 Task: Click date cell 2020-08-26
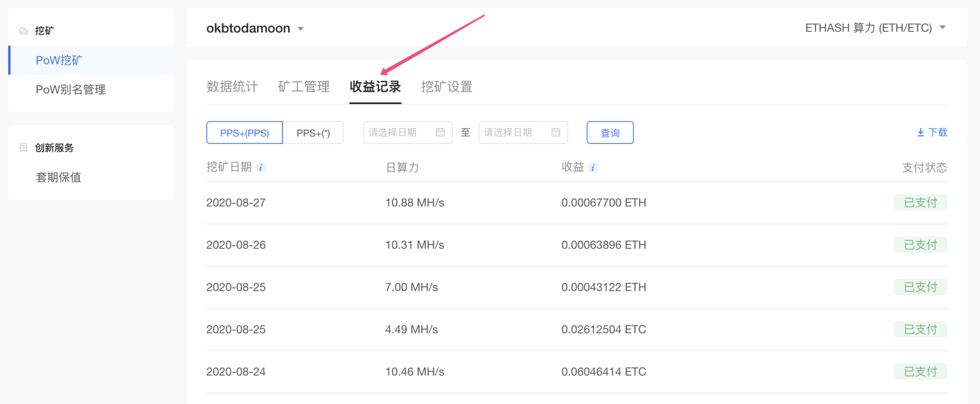pos(236,245)
